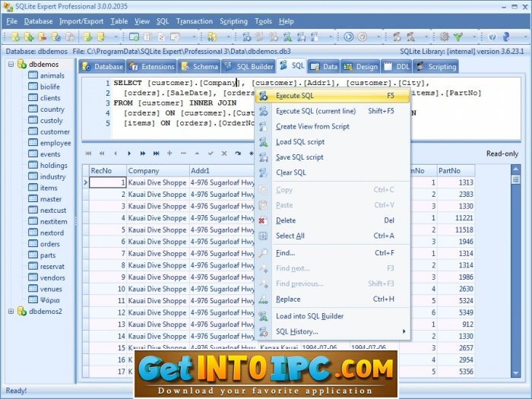The width and height of the screenshot is (532, 399).
Task: Open dropdown arrow after transaction toolbar icons
Action: [379, 36]
